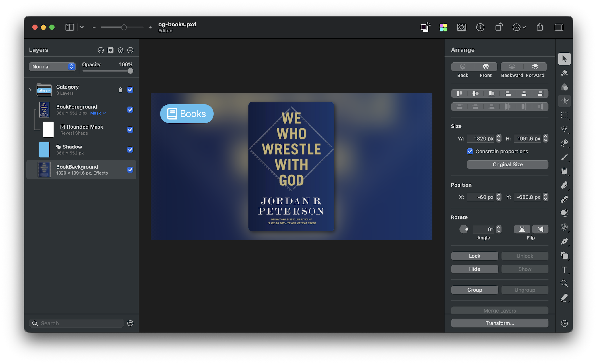Open the document info button
597x364 pixels.
[x=480, y=27]
